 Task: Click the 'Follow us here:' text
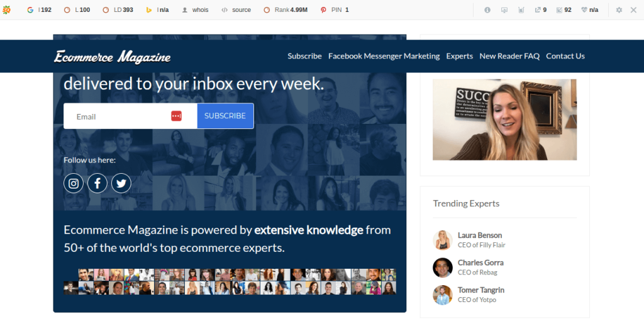[89, 160]
